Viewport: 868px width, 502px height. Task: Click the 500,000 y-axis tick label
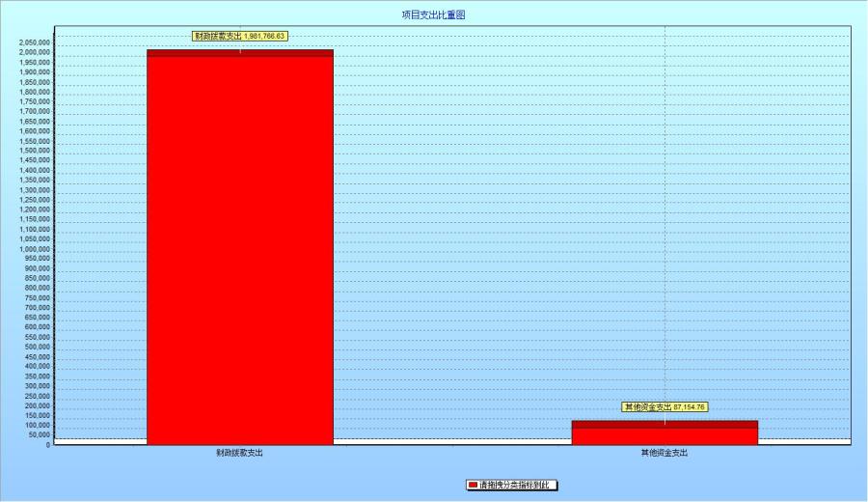tap(36, 347)
